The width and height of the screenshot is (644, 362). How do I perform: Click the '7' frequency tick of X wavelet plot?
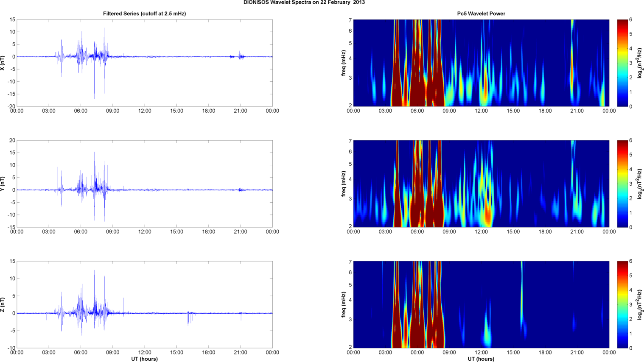click(350, 20)
